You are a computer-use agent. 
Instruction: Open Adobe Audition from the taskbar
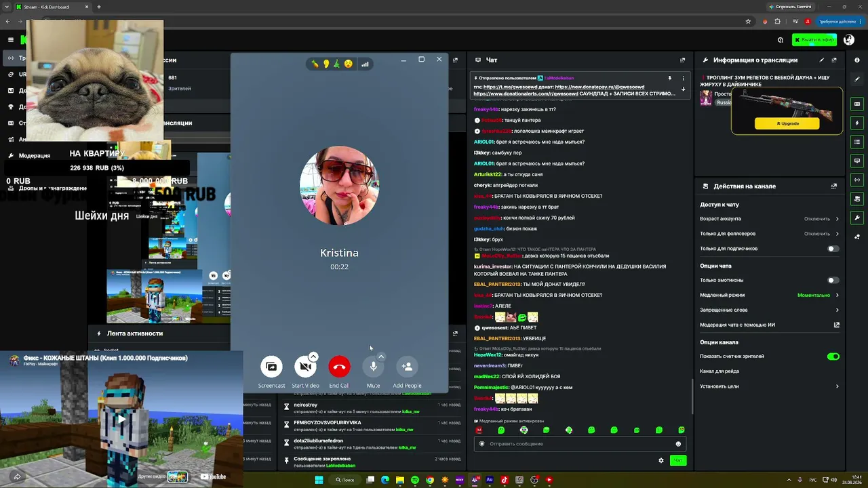pos(490,480)
